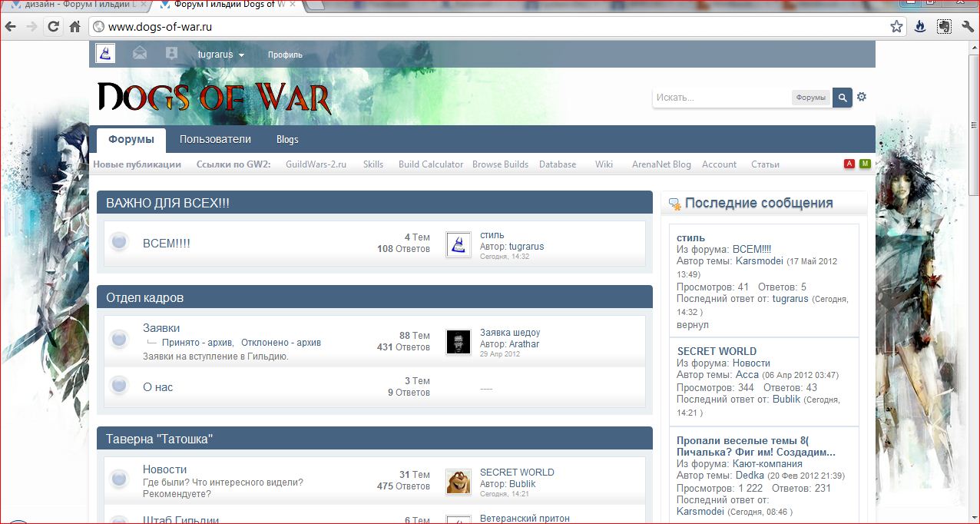Open Отклонено - архив subforum

point(281,343)
